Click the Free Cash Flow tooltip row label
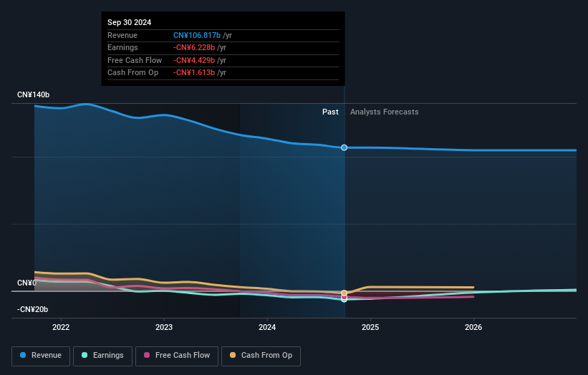Image resolution: width=588 pixels, height=375 pixels. coord(135,60)
